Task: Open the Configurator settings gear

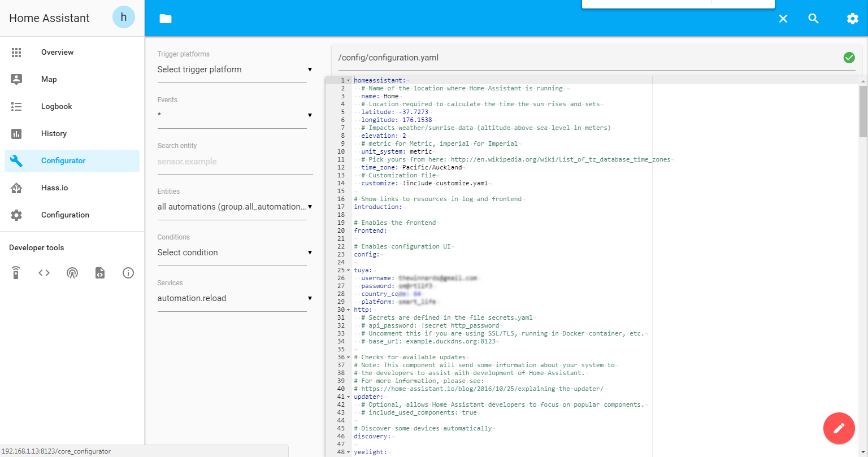Action: [x=852, y=18]
